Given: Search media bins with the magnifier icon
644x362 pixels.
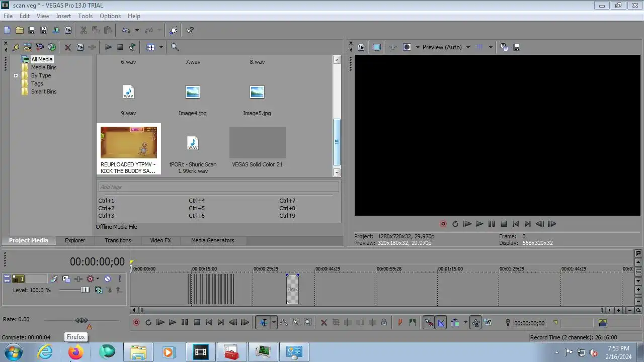Looking at the screenshot, I should pyautogui.click(x=175, y=47).
